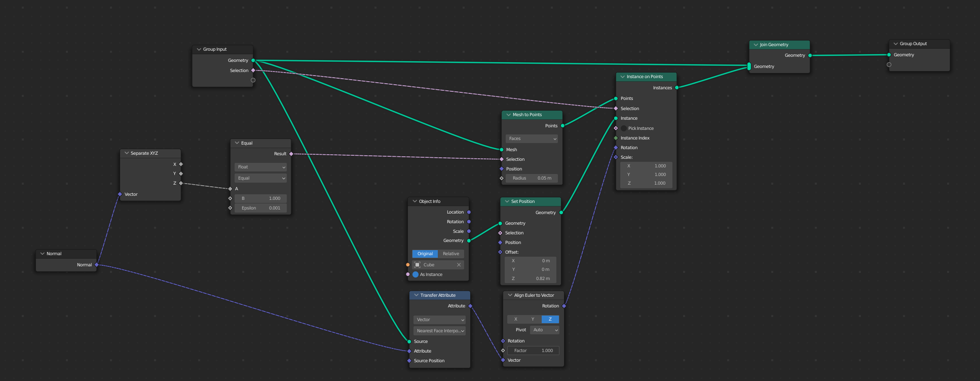Click Set Position Geometry output socket

pos(561,213)
